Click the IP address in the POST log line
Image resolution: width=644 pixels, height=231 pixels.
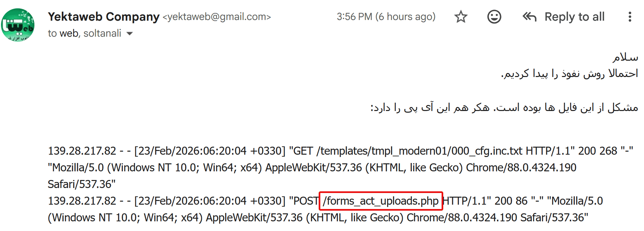[x=82, y=201]
